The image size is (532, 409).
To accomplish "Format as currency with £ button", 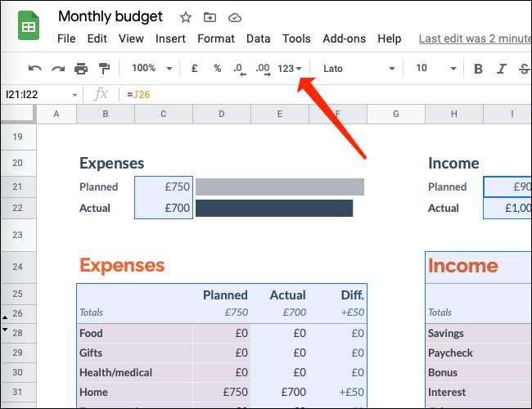I will click(x=194, y=69).
